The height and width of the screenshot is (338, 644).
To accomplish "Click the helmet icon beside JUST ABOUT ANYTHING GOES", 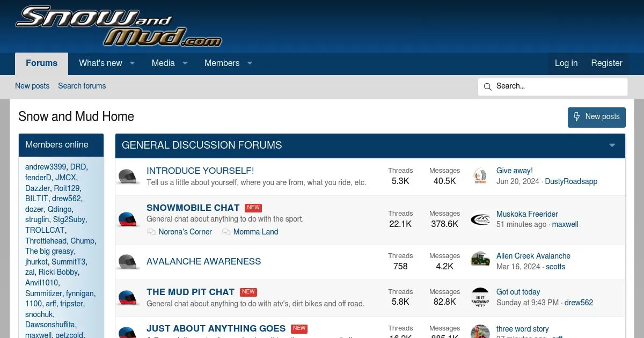I will [x=127, y=333].
